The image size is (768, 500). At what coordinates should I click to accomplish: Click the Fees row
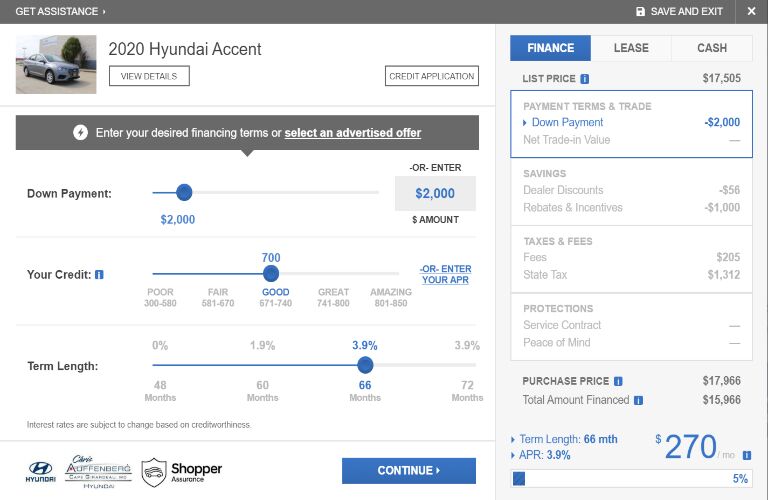click(x=631, y=258)
